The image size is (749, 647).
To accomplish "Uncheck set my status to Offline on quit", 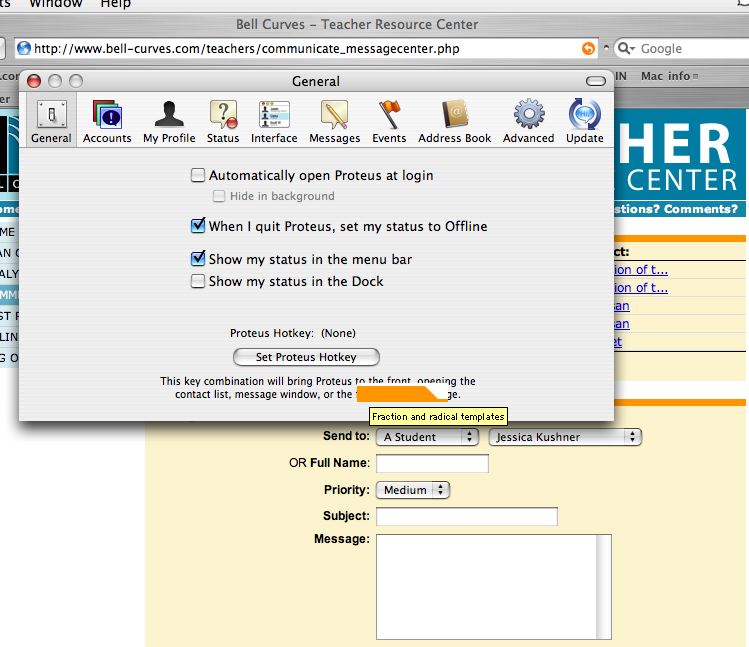I will point(198,226).
